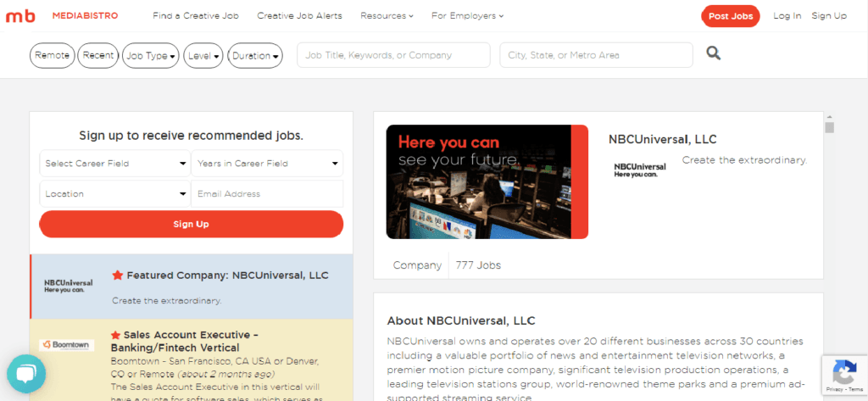Click the Mediabistro mb logo icon

[x=19, y=16]
